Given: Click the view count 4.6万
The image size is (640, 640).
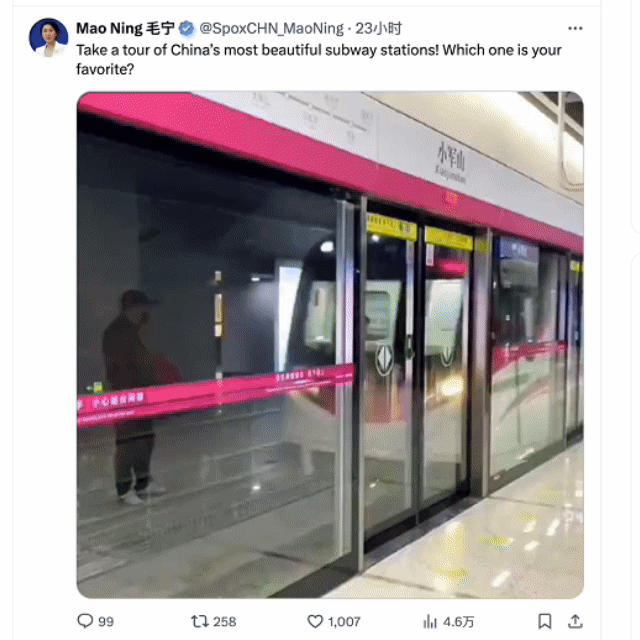Looking at the screenshot, I should (458, 622).
